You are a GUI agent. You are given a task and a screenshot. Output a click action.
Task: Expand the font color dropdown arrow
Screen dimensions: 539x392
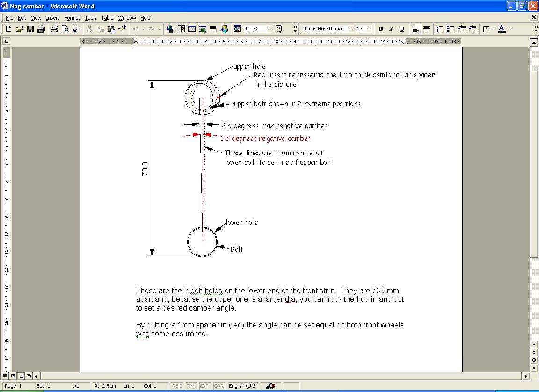click(510, 29)
